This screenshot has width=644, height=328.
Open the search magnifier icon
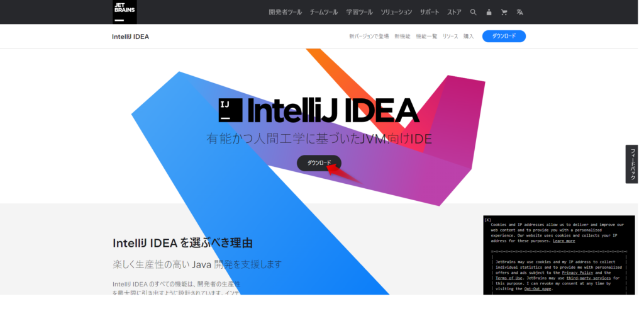click(x=473, y=13)
